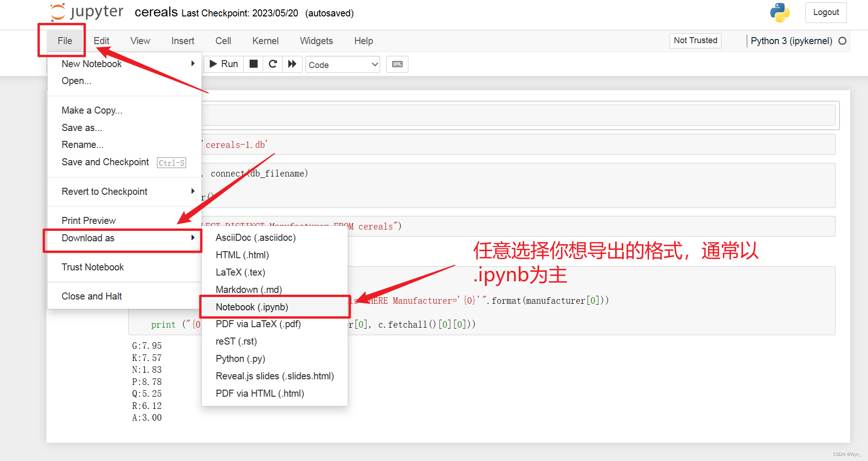
Task: Run the selected cell
Action: pos(224,64)
